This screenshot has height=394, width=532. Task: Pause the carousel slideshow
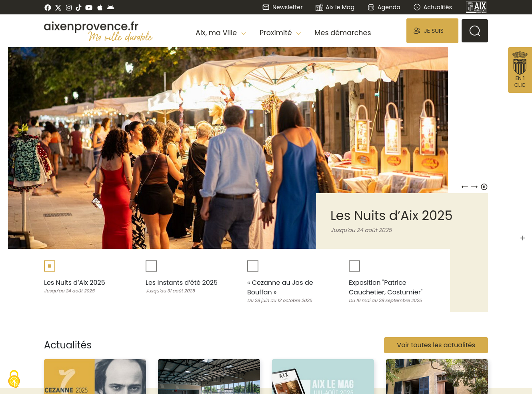(x=484, y=187)
